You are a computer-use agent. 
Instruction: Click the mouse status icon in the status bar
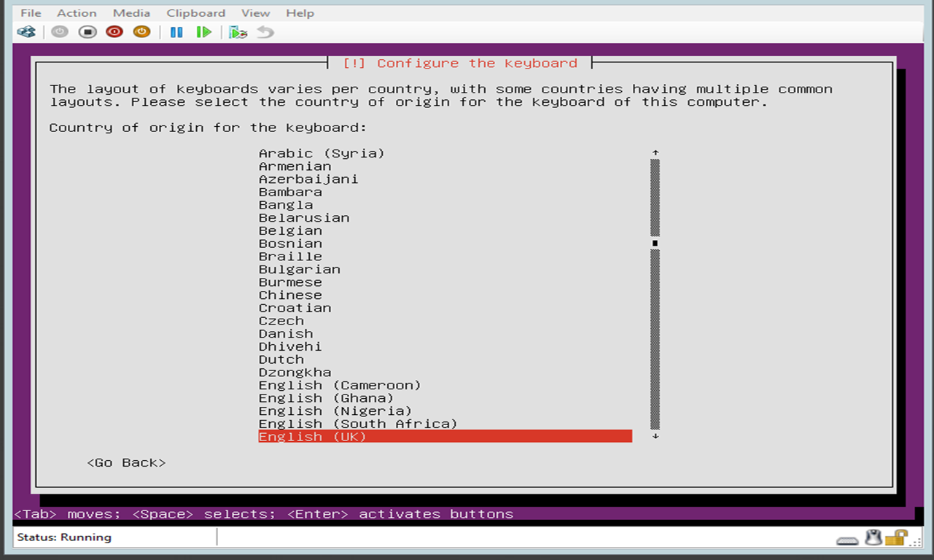(x=873, y=538)
